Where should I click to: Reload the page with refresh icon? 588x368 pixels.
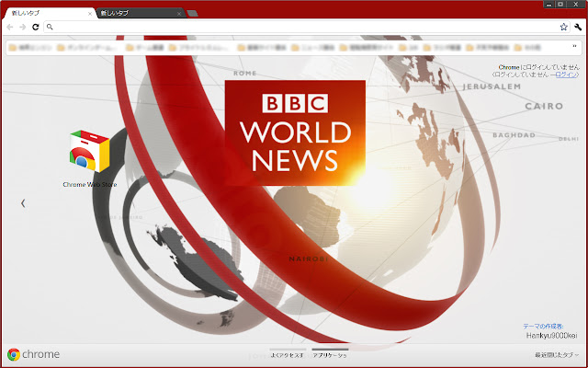point(36,27)
